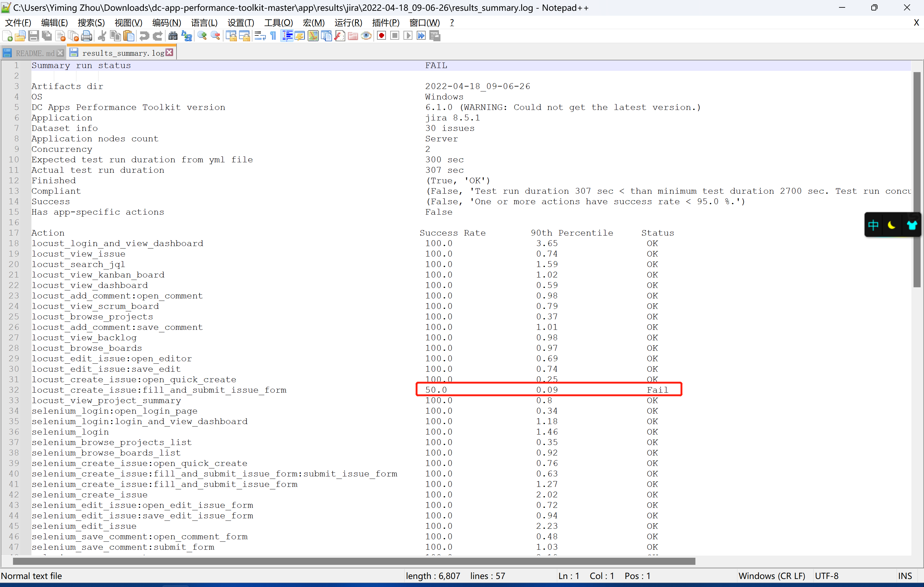Switch to the README.md tab
Screen dimensions: 924x587
point(34,53)
